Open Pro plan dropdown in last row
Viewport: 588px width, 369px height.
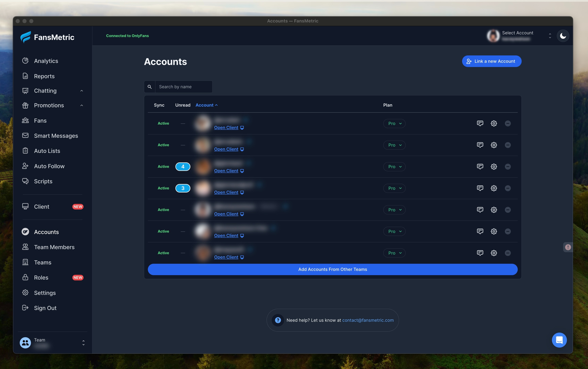point(394,253)
